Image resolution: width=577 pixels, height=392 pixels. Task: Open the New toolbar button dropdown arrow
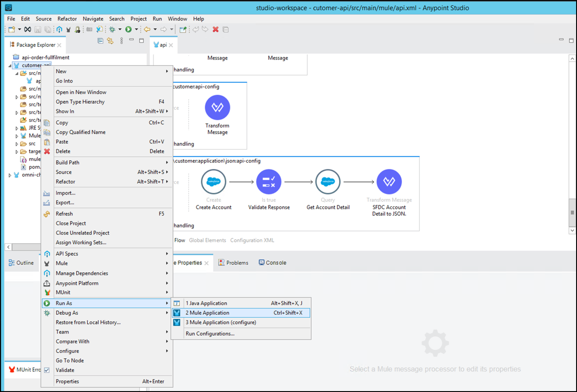19,29
